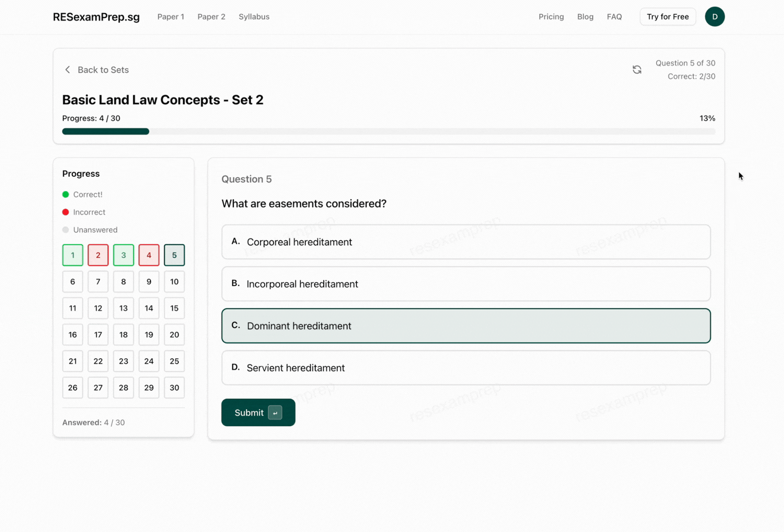This screenshot has width=784, height=532.
Task: Click the back arrow chevron icon
Action: [x=68, y=69]
